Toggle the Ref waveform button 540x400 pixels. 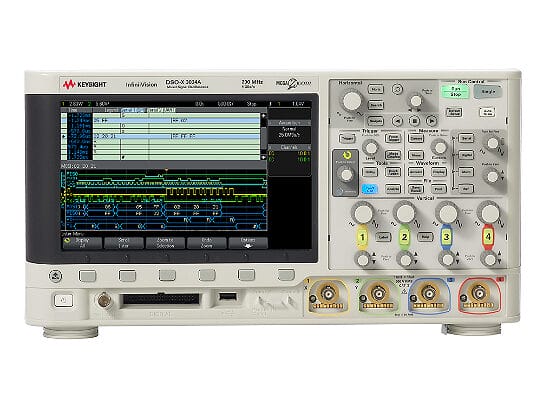466,188
